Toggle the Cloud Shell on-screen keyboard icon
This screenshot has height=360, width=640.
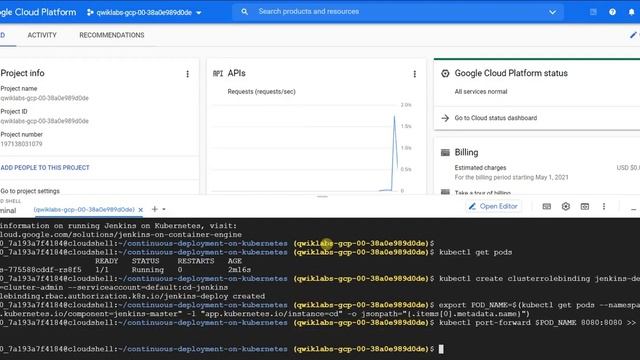pos(547,207)
